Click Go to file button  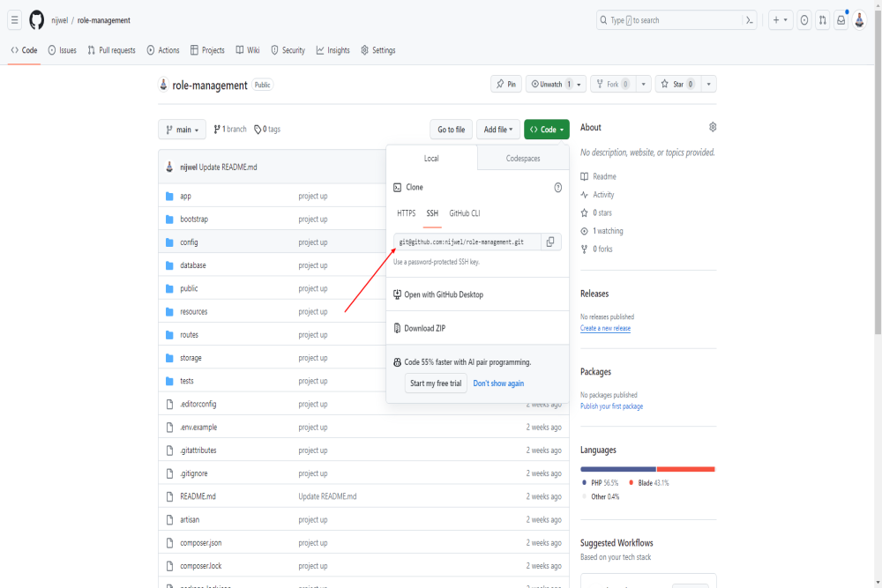point(451,130)
